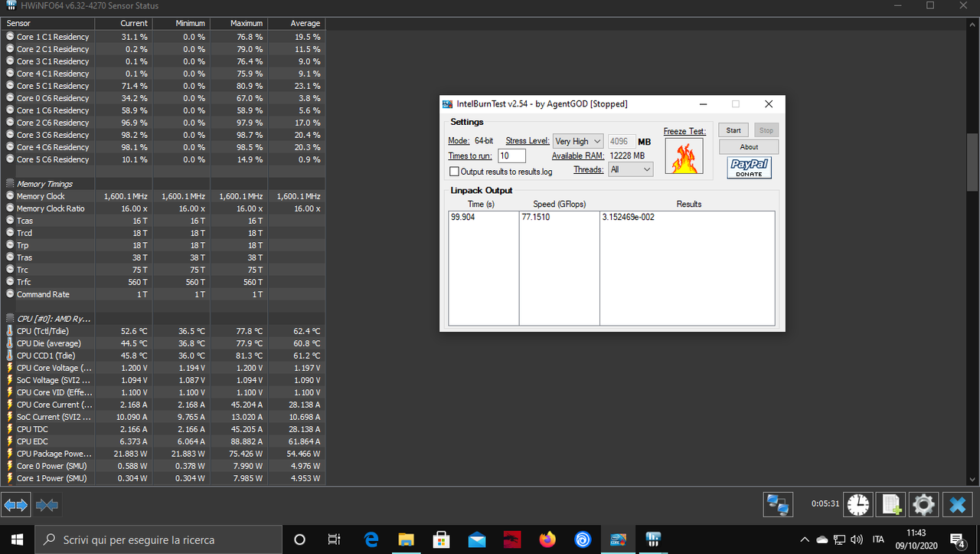The image size is (980, 554).
Task: Click the disabled Stop button
Action: 766,130
